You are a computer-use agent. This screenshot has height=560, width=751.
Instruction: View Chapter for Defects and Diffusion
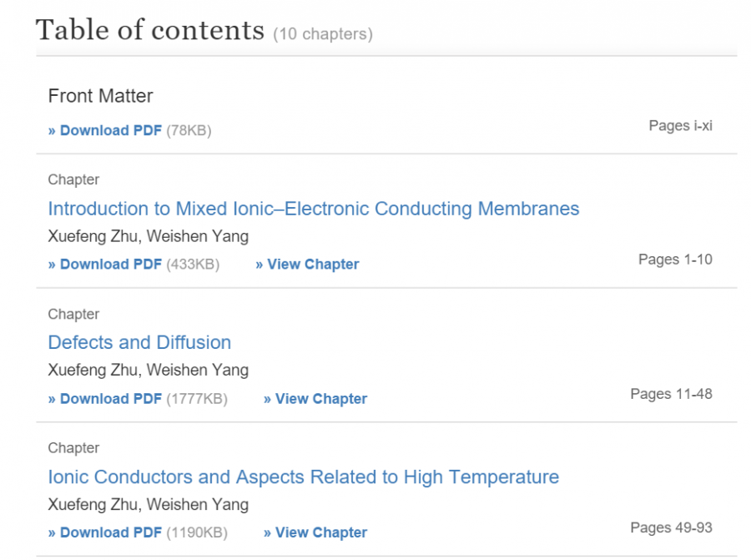(x=315, y=399)
